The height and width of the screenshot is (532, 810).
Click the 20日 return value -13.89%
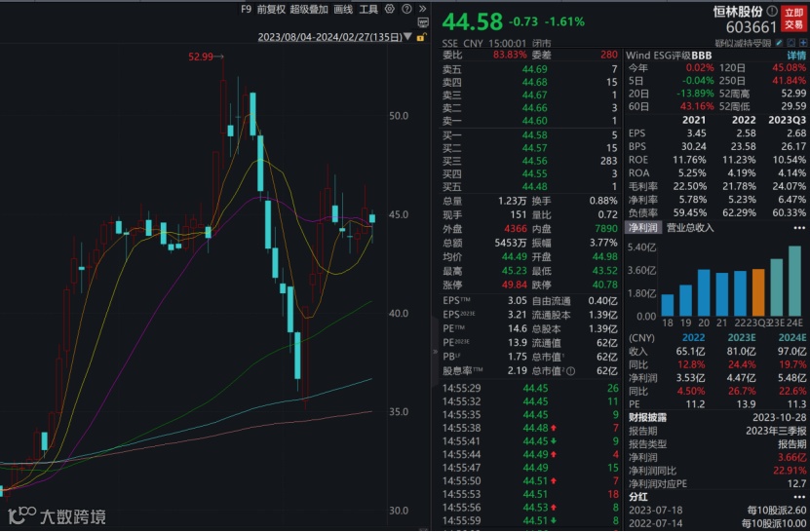695,94
